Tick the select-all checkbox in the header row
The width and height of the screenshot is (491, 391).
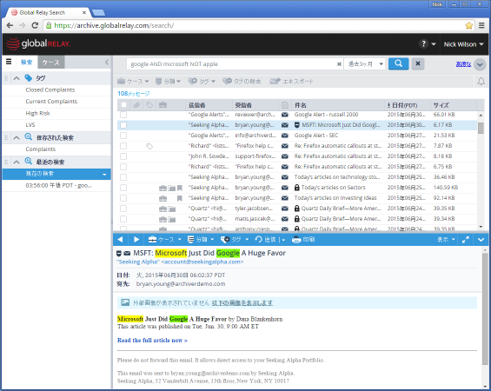[124, 105]
